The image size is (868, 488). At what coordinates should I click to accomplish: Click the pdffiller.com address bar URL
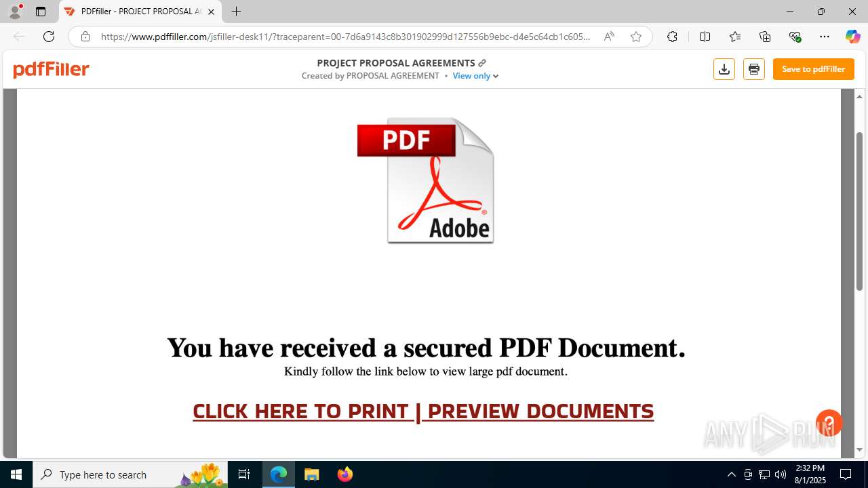pos(346,37)
